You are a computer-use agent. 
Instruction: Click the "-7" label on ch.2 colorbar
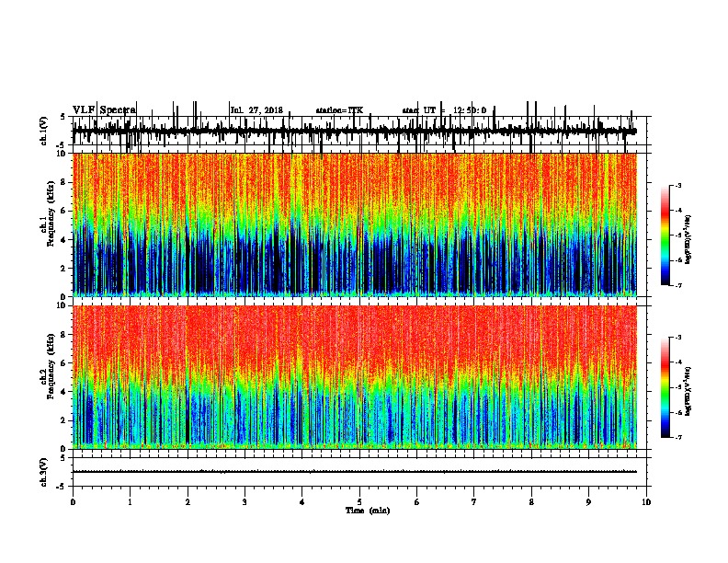(677, 438)
